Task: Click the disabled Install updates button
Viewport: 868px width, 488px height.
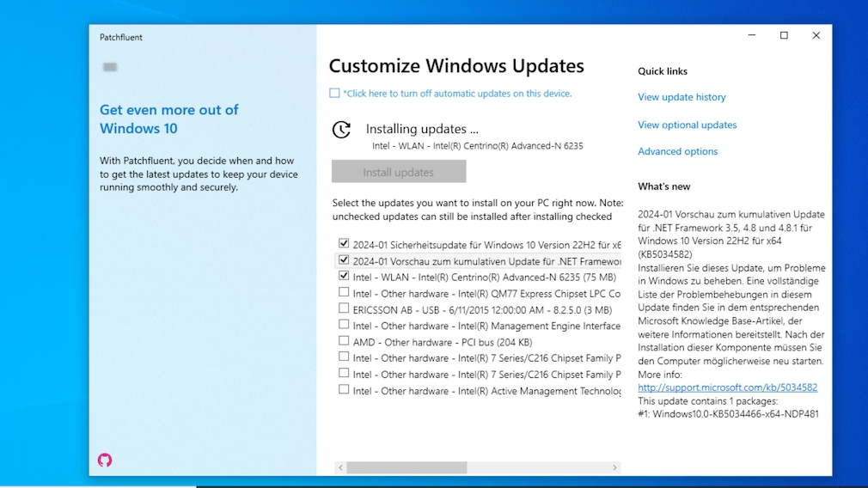Action: 399,172
